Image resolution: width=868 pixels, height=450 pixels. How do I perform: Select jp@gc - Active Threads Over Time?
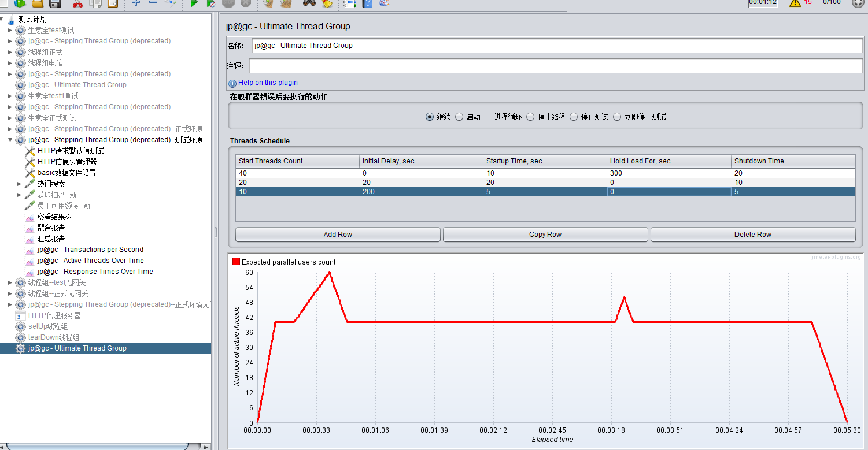pos(90,261)
